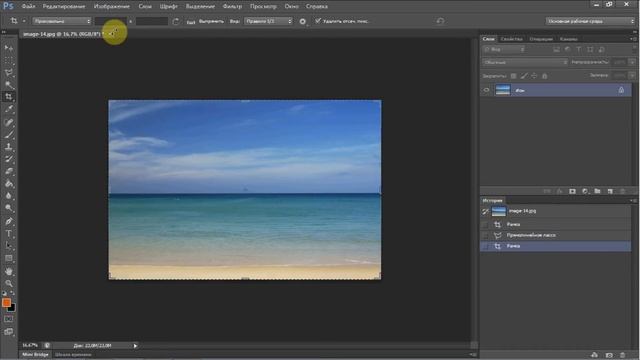The width and height of the screenshot is (640, 360).
Task: Toggle the 'Удалить отсеч. пикс.' checkbox
Action: tap(318, 21)
